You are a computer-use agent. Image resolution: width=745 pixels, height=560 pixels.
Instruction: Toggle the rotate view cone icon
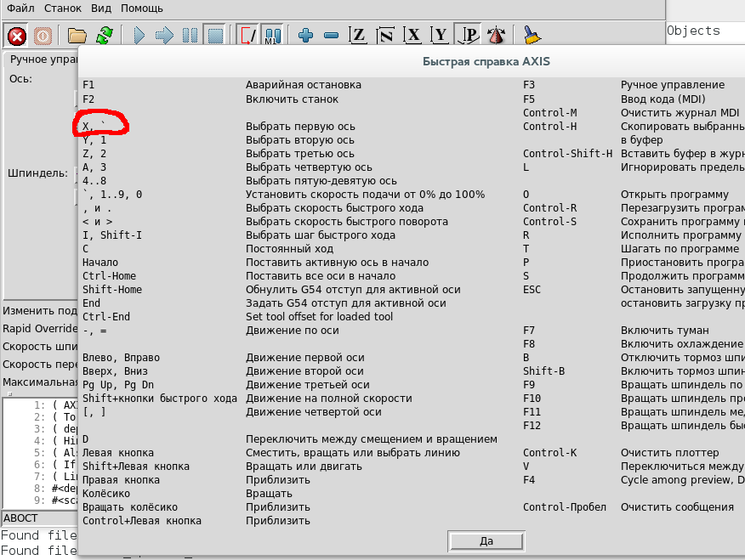coord(497,36)
